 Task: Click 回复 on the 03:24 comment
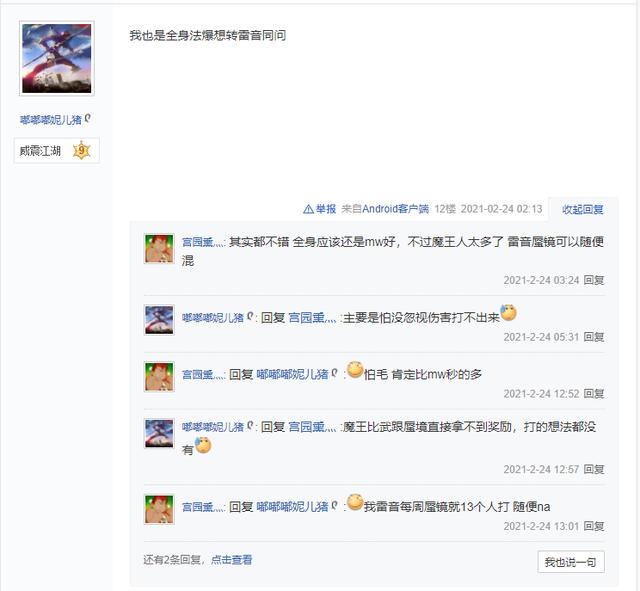click(594, 280)
